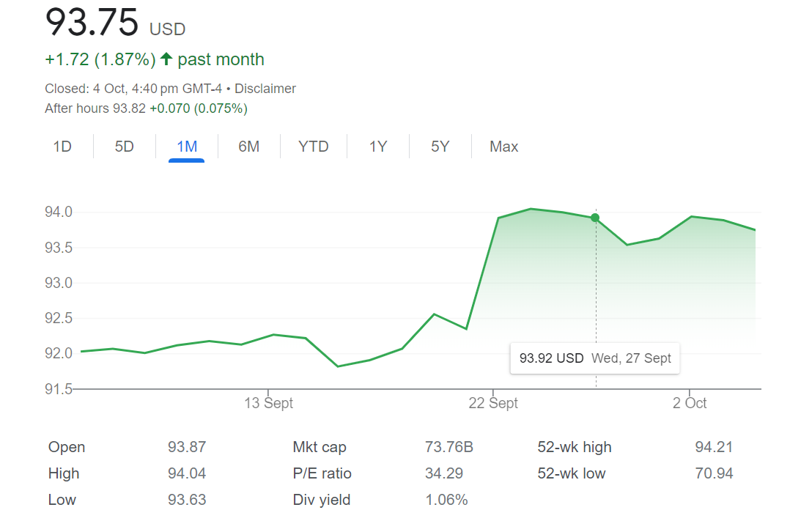The image size is (790, 532).
Task: Click the selected 1M tab
Action: (187, 147)
